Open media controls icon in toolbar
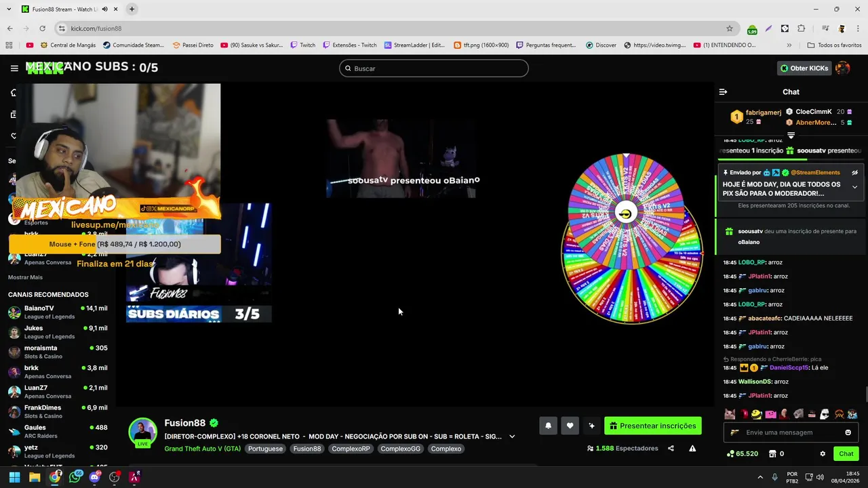868x488 pixels. point(825,28)
